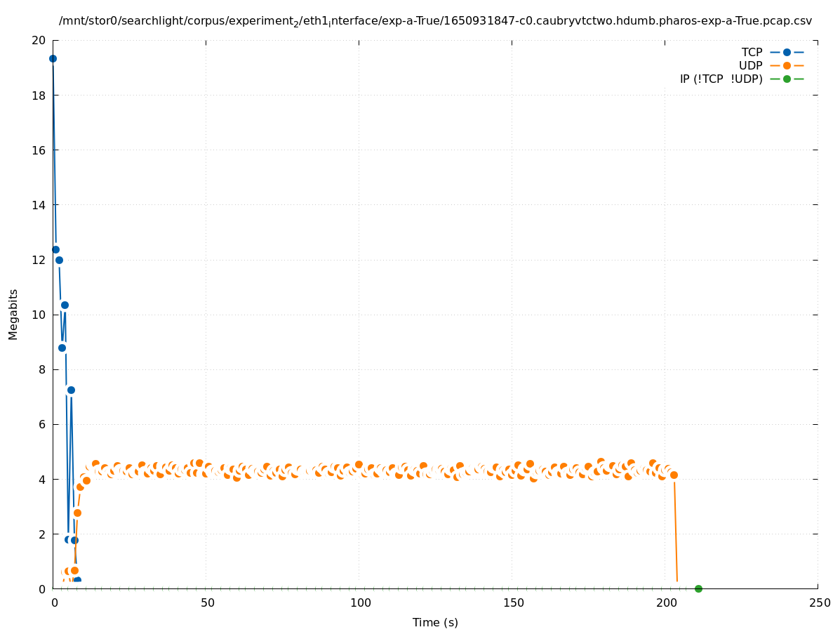Select the IP (!TCP !UDP) legend label
840x632 pixels.
pyautogui.click(x=721, y=79)
